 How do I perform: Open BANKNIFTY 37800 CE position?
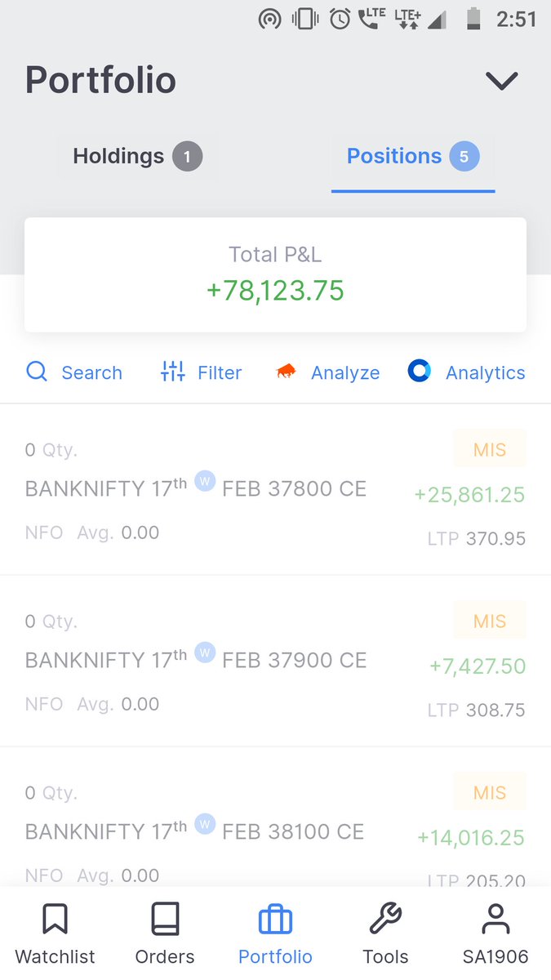click(275, 490)
